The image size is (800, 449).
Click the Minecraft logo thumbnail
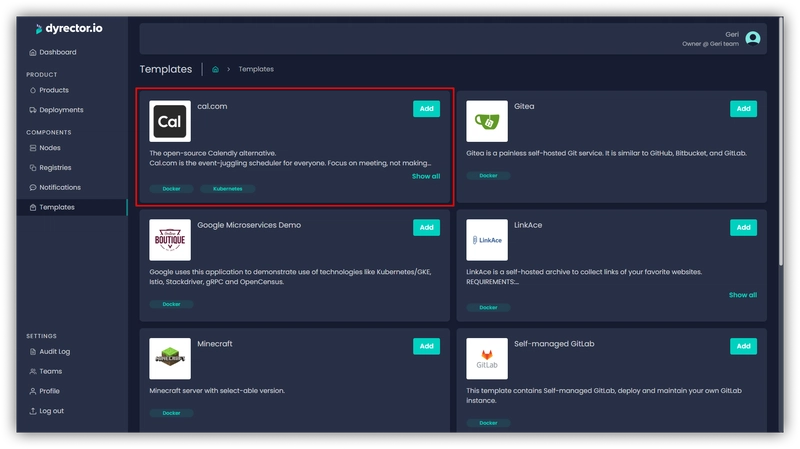click(x=170, y=359)
